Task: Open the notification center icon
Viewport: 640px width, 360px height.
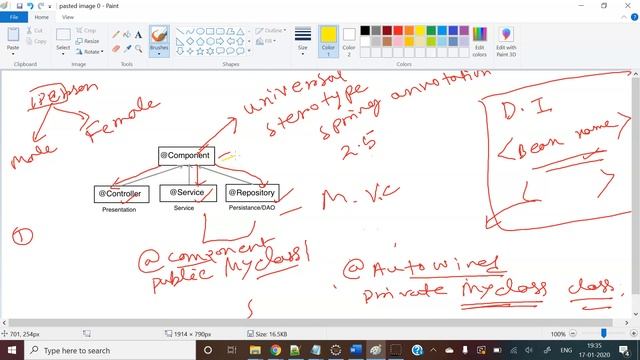Action: (624, 350)
